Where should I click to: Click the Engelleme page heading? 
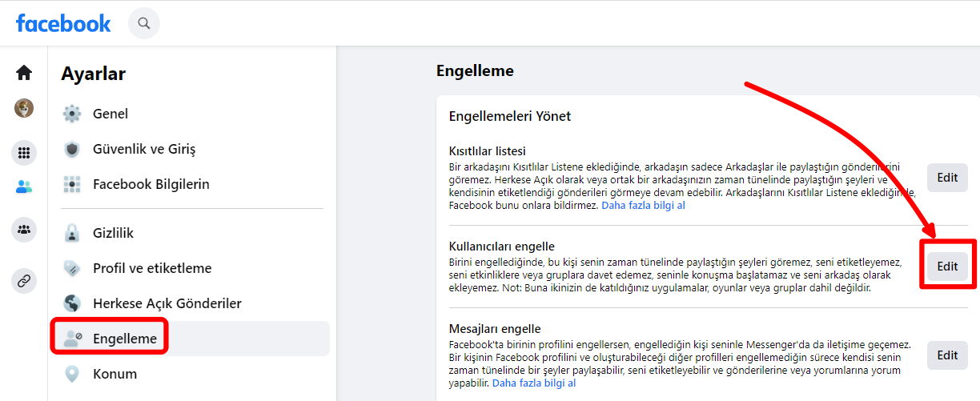(x=475, y=71)
